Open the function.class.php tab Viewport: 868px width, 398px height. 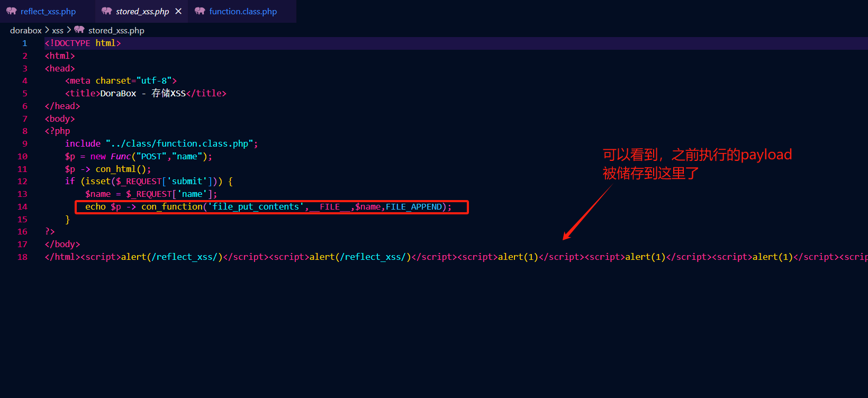coord(243,11)
